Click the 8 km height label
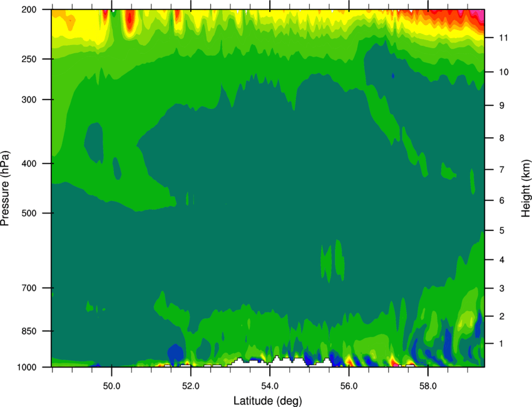Image resolution: width=532 pixels, height=407 pixels. [x=502, y=138]
